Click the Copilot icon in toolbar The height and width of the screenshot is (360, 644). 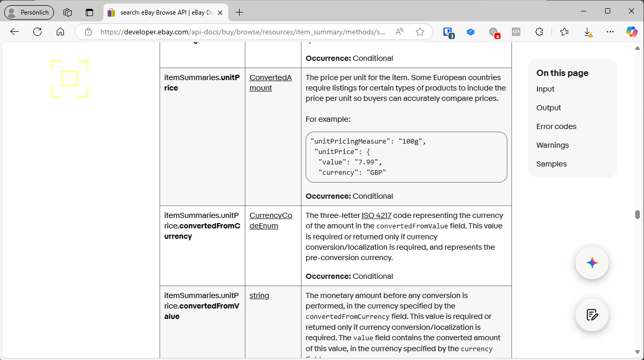(x=632, y=32)
